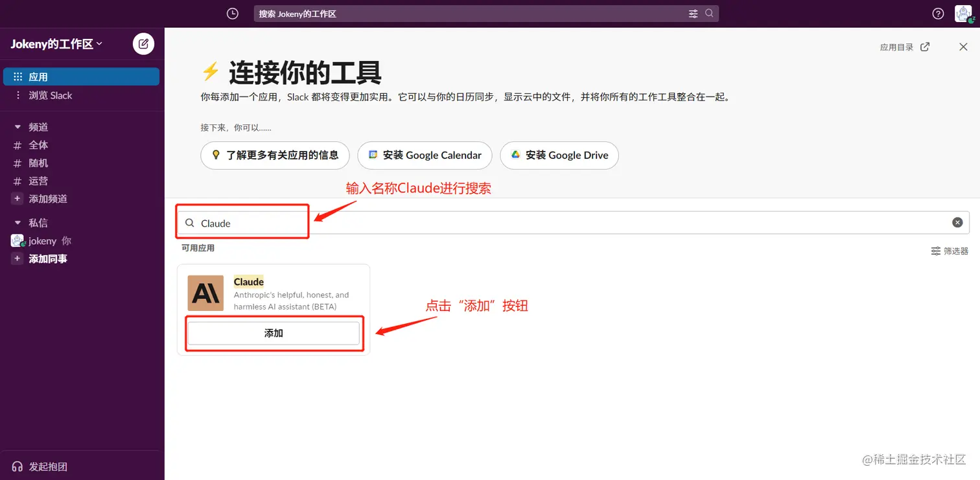Viewport: 980px width, 480px height.
Task: Open the history clock icon
Action: coord(233,14)
